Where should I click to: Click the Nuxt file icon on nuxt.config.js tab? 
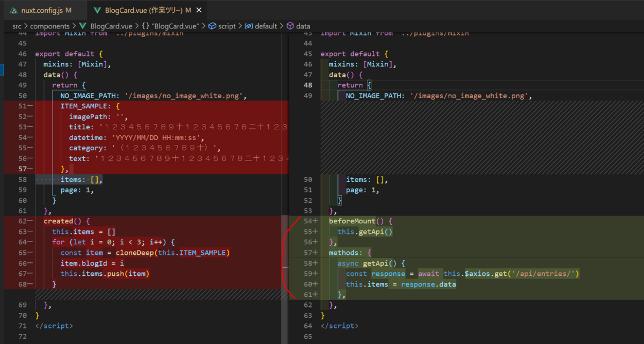pos(14,10)
